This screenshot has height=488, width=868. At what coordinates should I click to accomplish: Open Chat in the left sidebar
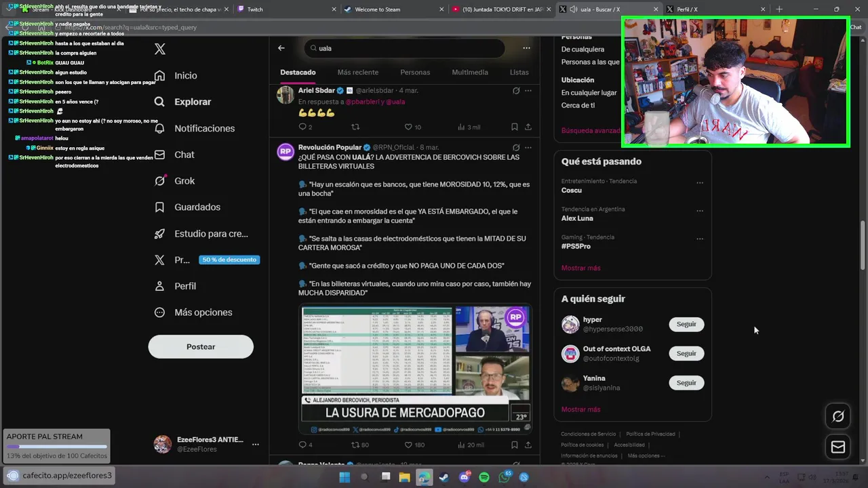[x=174, y=155]
